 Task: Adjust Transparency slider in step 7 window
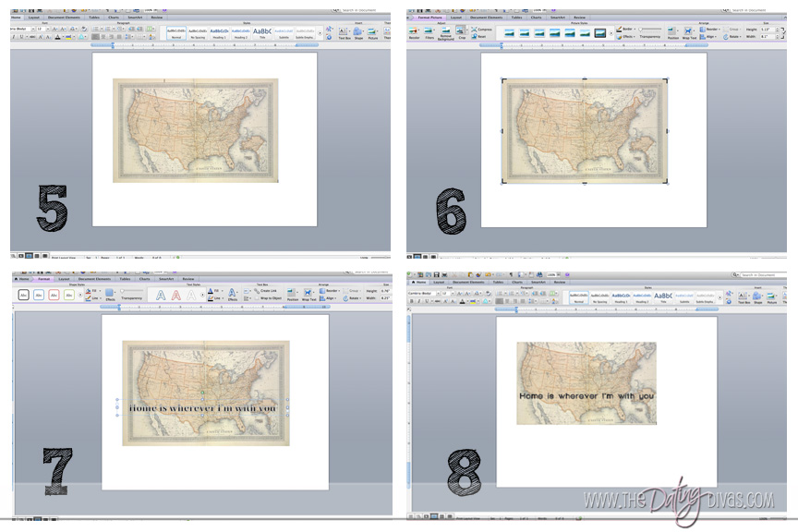(132, 291)
